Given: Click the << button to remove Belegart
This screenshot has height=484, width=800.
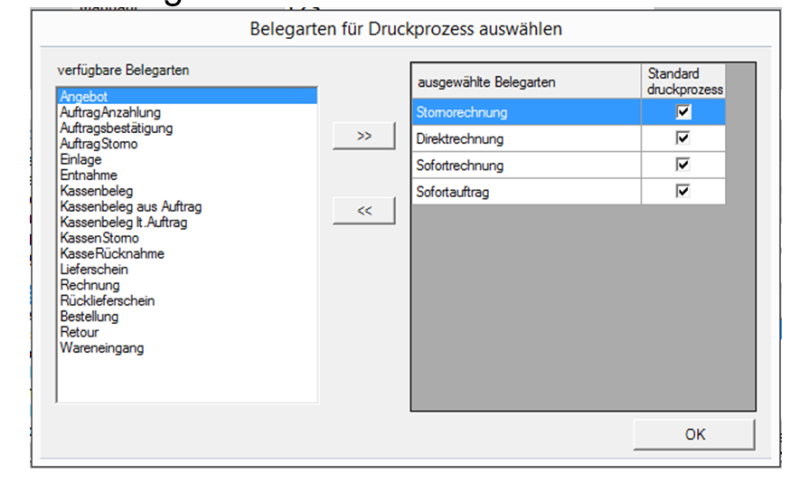Looking at the screenshot, I should tap(364, 211).
